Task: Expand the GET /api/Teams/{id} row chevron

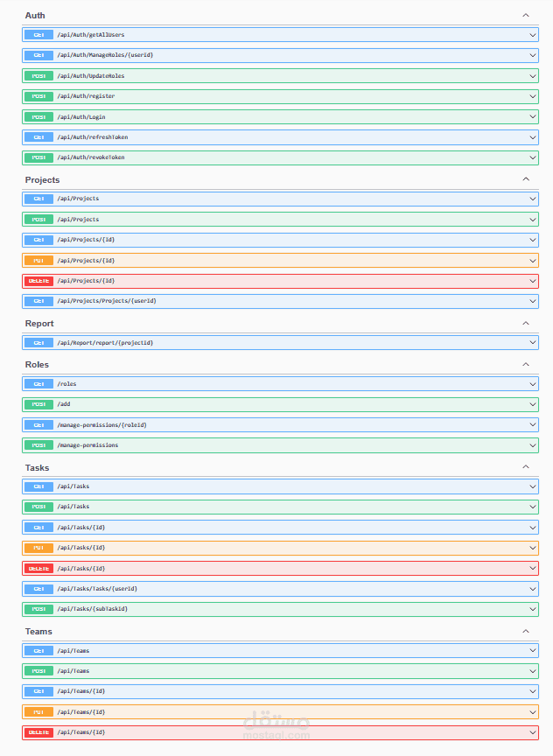Action: 533,691
